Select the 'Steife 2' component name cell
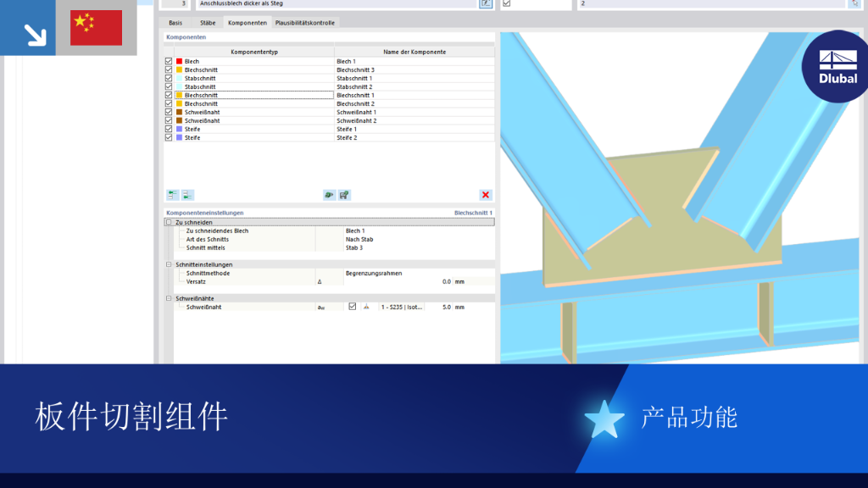The image size is (868, 488). coord(415,137)
